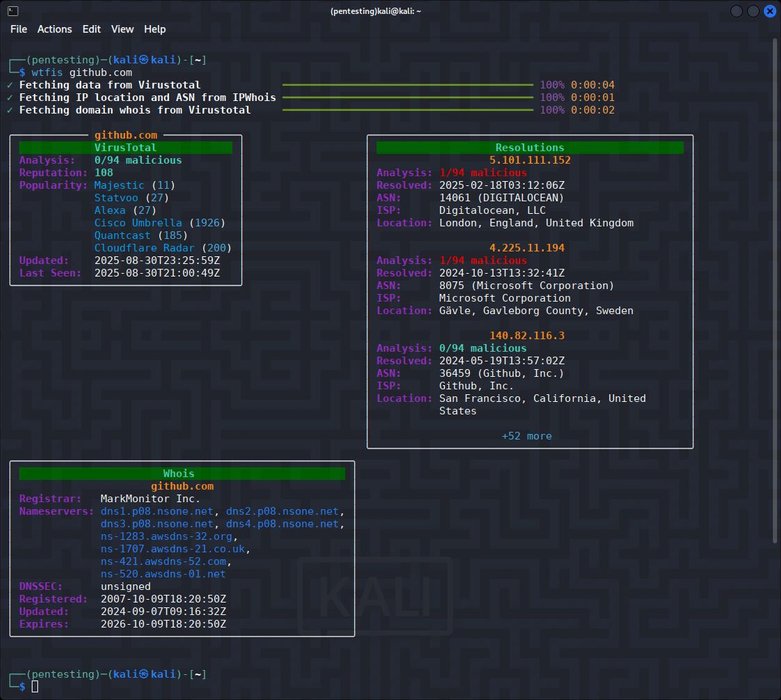Click the IP address 5.101.111.152

pyautogui.click(x=530, y=160)
